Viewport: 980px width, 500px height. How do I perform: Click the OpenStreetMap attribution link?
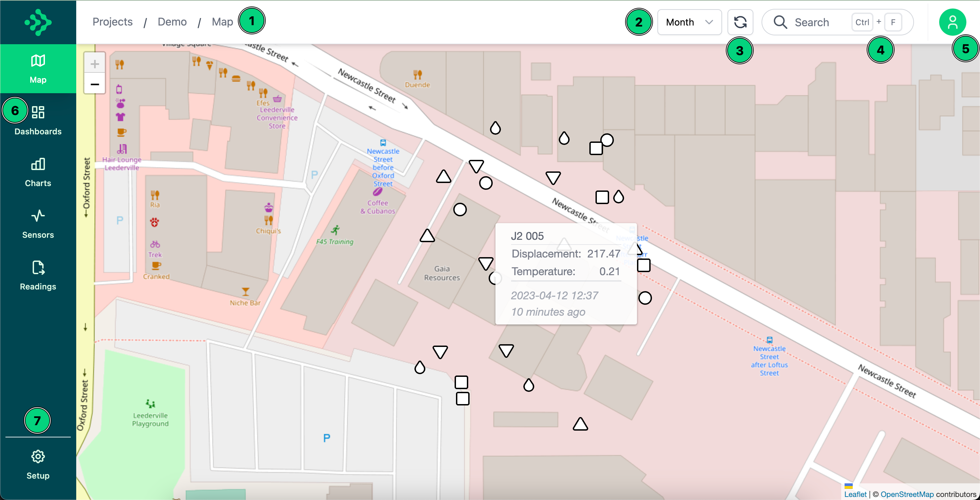[x=907, y=494]
